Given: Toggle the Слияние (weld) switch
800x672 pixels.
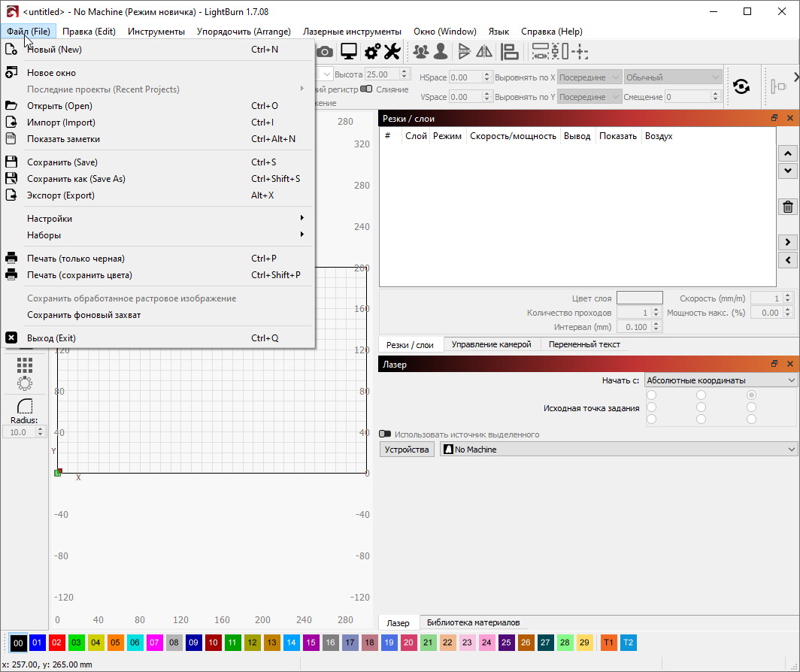Looking at the screenshot, I should 366,89.
